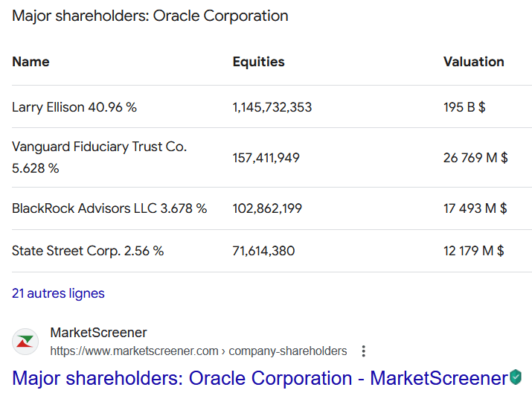Click the 195 B $ valuation value
The width and height of the screenshot is (532, 393).
point(464,107)
